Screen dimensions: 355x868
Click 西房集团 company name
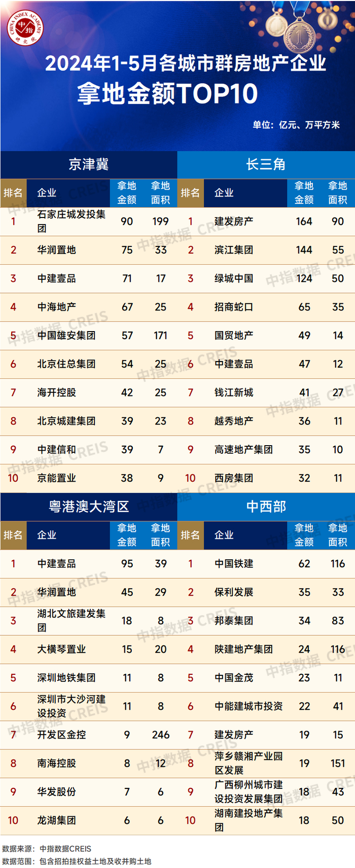coord(234,478)
